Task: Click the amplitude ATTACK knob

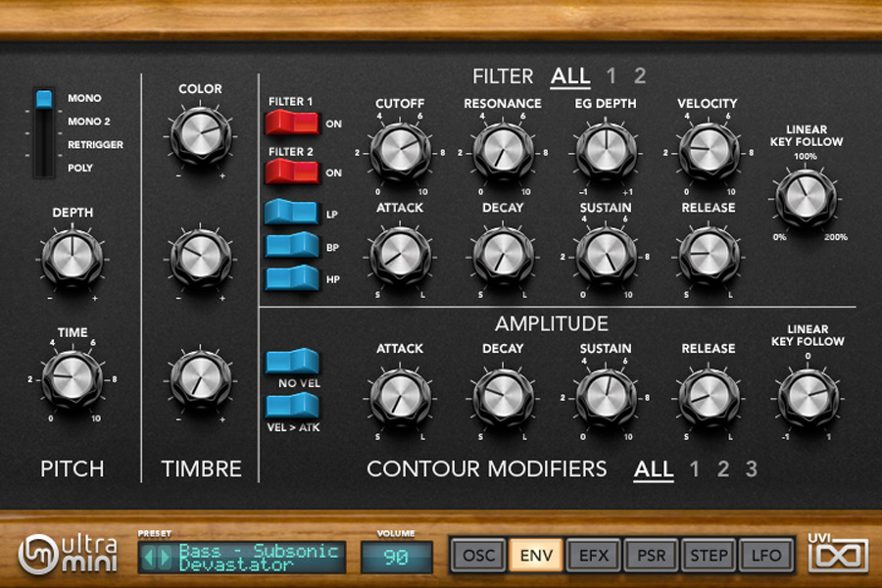Action: click(400, 398)
